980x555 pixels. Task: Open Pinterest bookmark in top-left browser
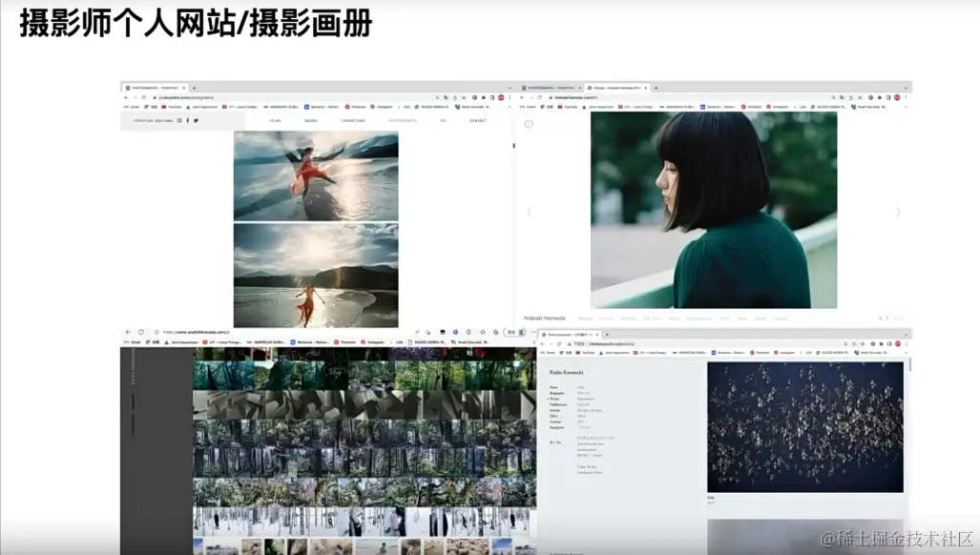click(356, 107)
